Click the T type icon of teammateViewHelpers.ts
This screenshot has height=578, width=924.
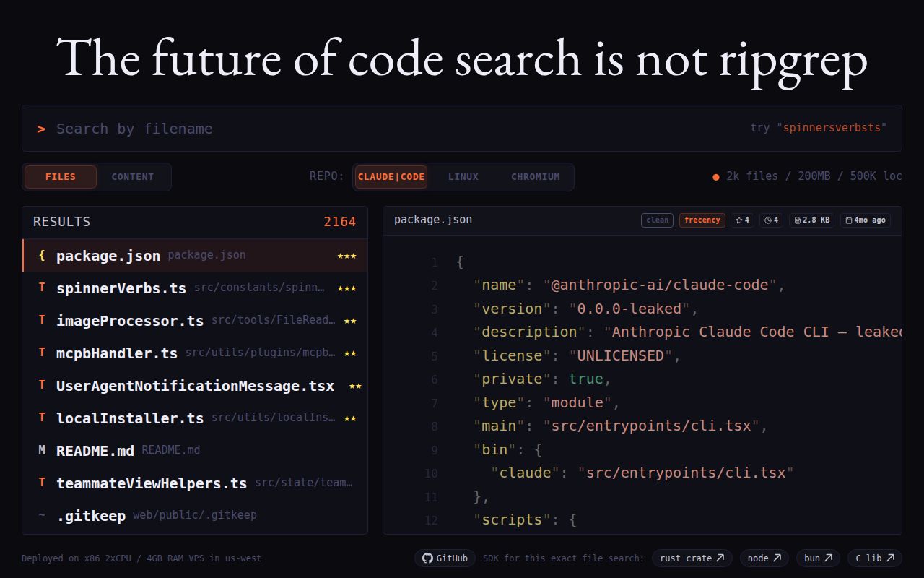click(42, 483)
